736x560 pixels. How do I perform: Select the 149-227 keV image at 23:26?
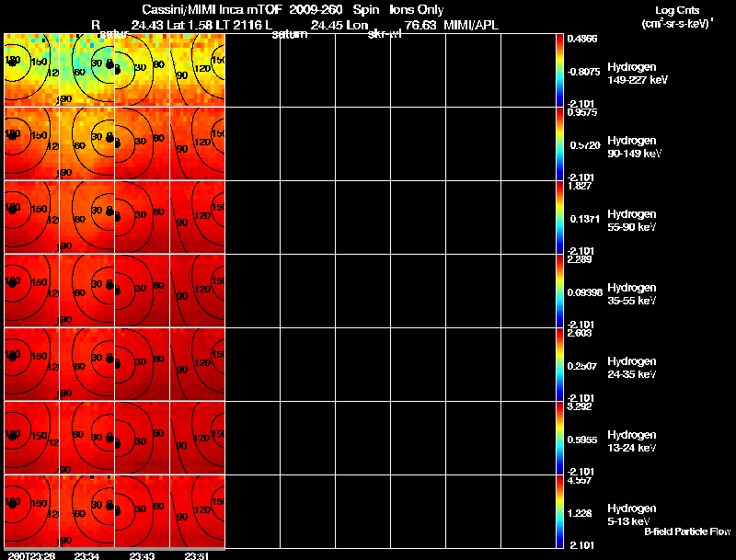31,70
